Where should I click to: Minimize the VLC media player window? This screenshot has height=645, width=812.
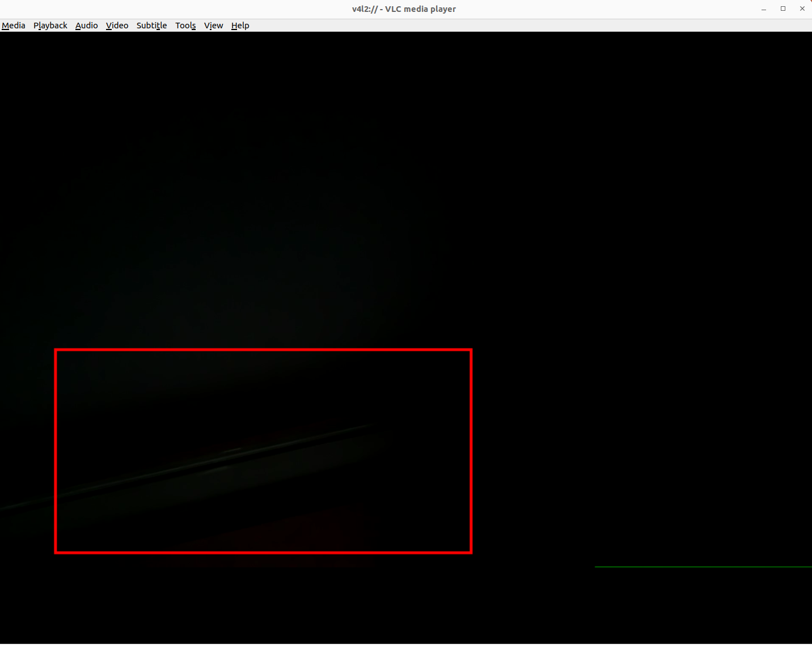coord(764,9)
